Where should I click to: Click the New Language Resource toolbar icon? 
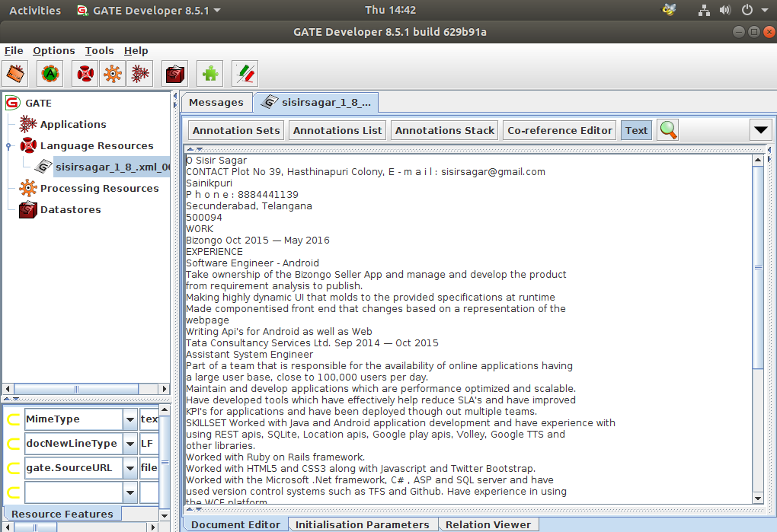coord(85,74)
